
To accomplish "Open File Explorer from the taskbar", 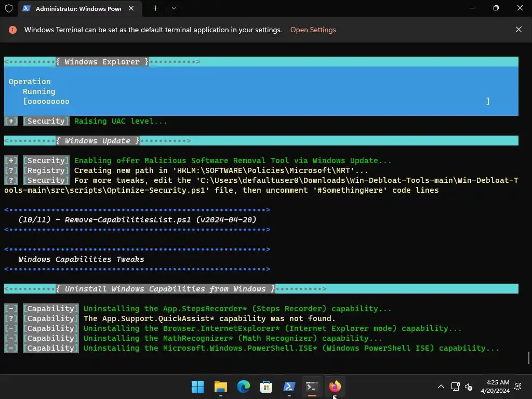I will [x=220, y=387].
